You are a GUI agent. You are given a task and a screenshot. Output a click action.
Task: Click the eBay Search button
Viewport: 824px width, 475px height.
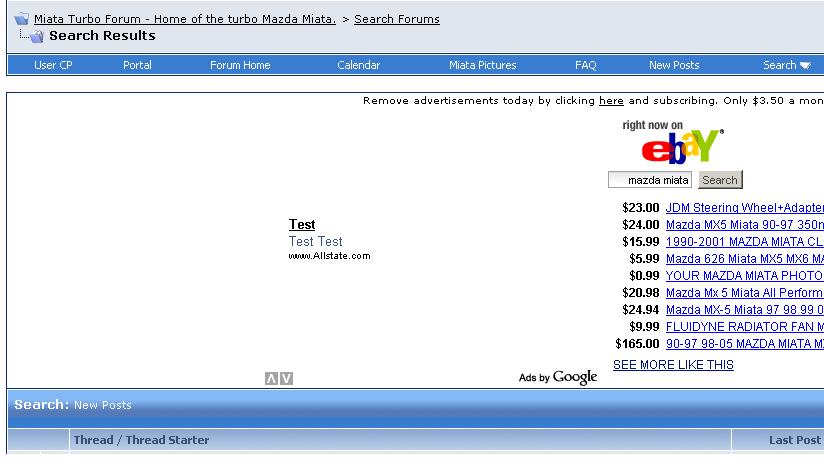(720, 180)
